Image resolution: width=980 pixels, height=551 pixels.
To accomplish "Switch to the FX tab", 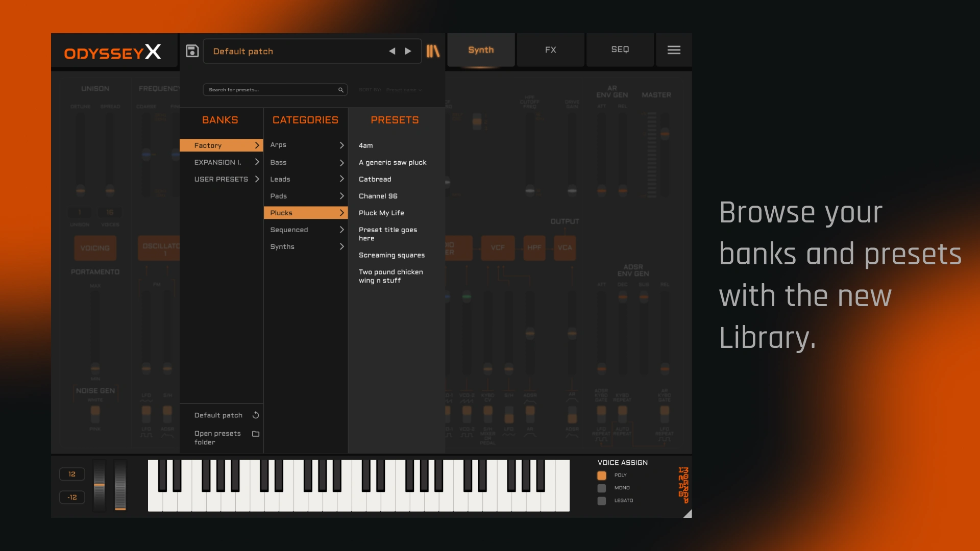I will [550, 50].
